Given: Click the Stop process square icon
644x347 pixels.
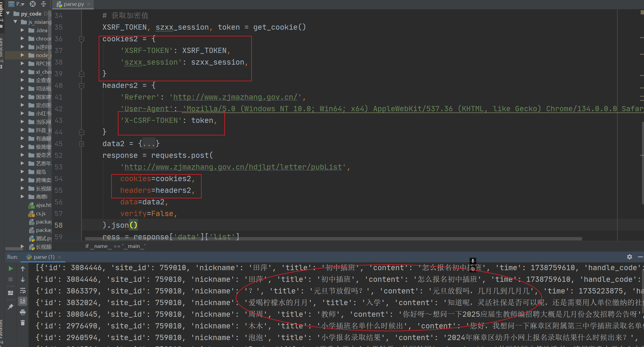Looking at the screenshot, I should coord(11,279).
